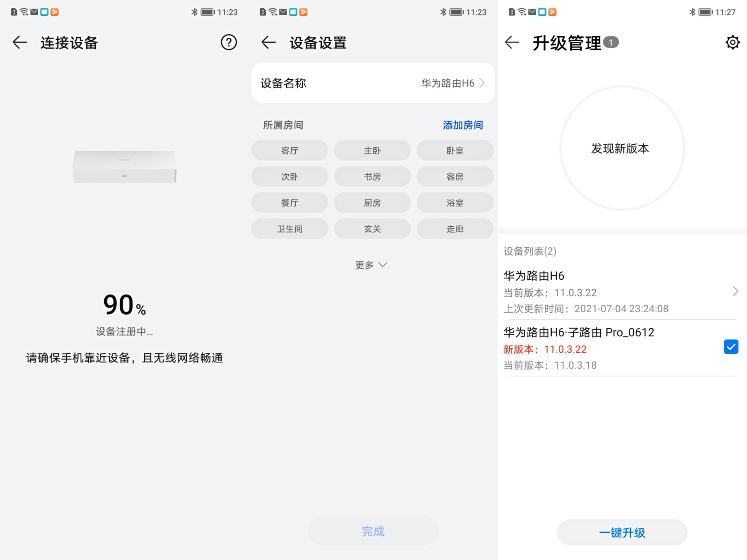Tap 设备注册中... status text
The width and height of the screenshot is (747, 560).
[x=124, y=332]
